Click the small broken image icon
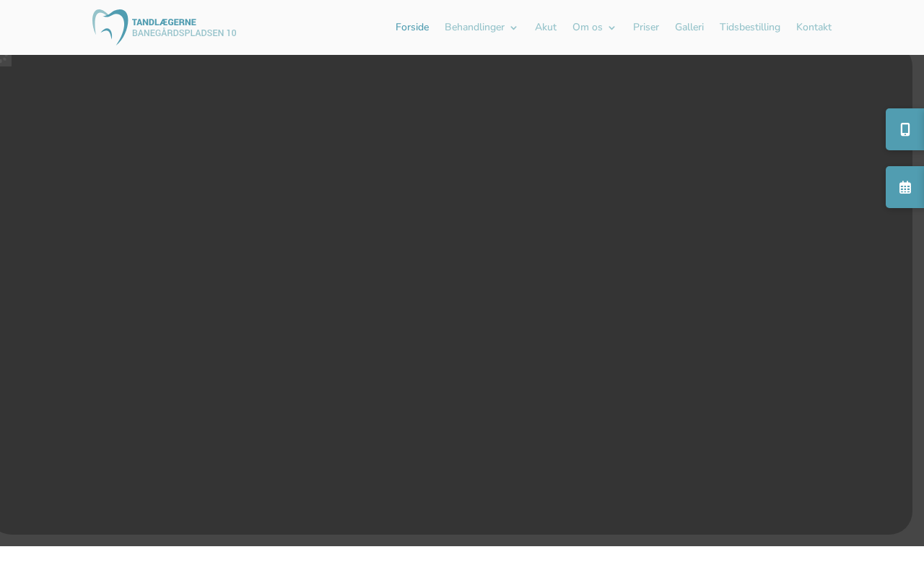Screen dimensions: 924x578 click(5, 61)
